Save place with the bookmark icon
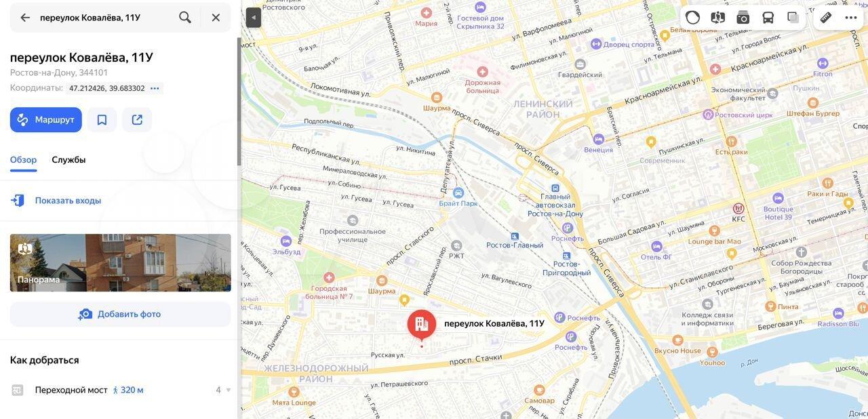The width and height of the screenshot is (868, 419). coord(102,120)
